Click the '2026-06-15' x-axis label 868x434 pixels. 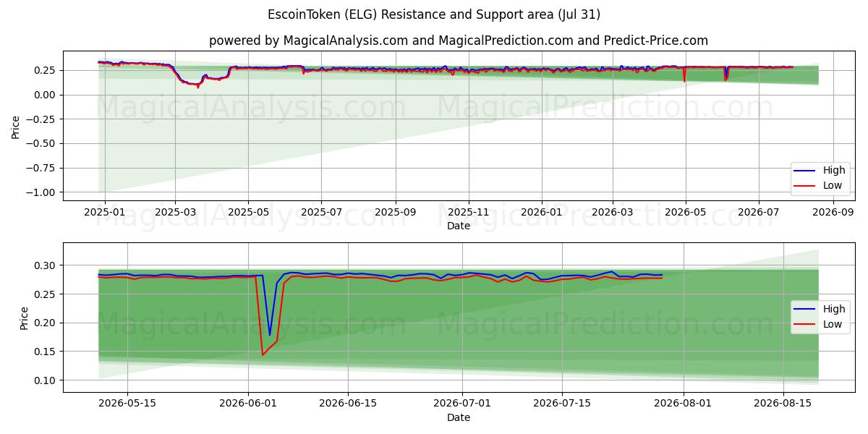tap(348, 404)
